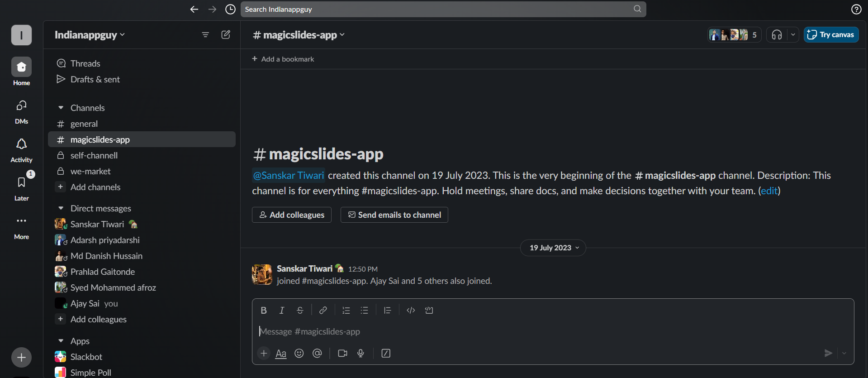Open the Slackbot app

click(142, 357)
